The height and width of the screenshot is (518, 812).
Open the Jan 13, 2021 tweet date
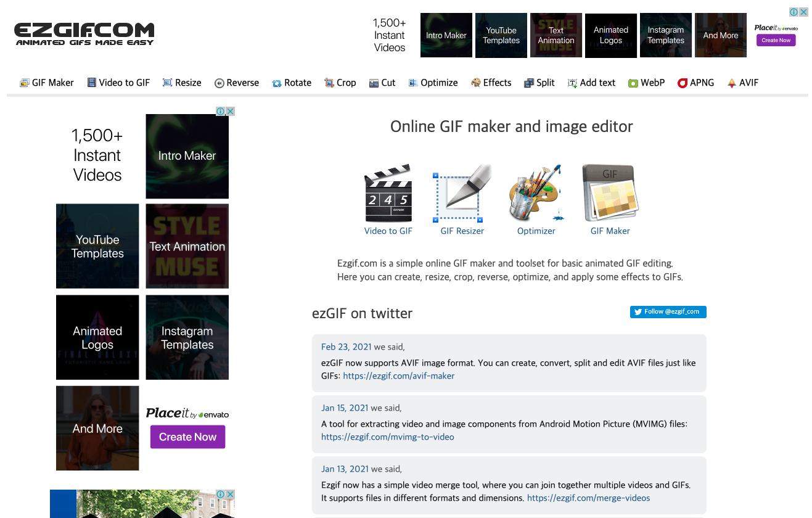click(345, 469)
